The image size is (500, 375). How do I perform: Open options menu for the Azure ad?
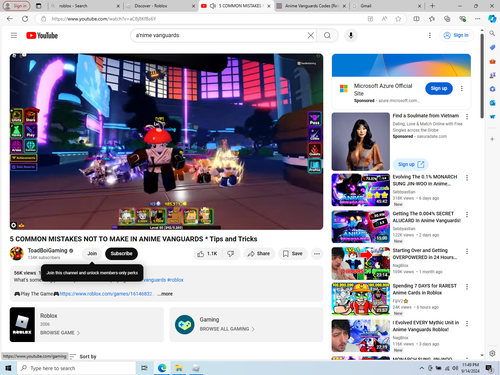click(462, 88)
